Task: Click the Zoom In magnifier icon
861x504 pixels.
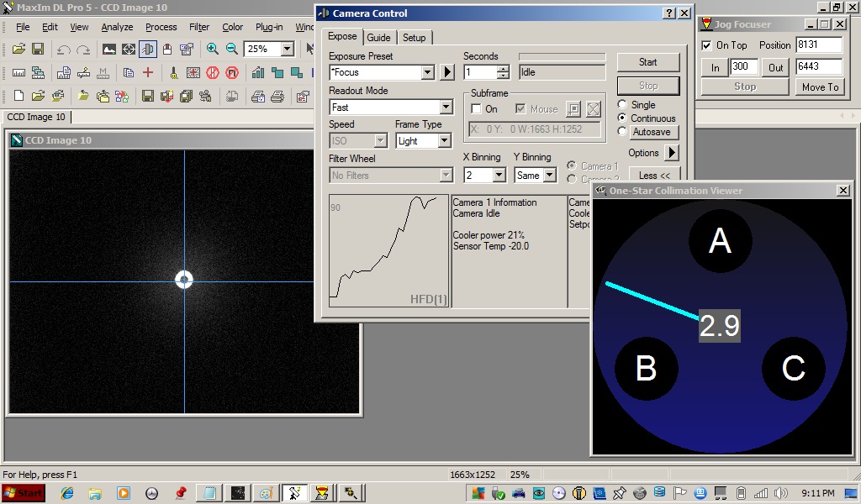Action: click(x=213, y=50)
